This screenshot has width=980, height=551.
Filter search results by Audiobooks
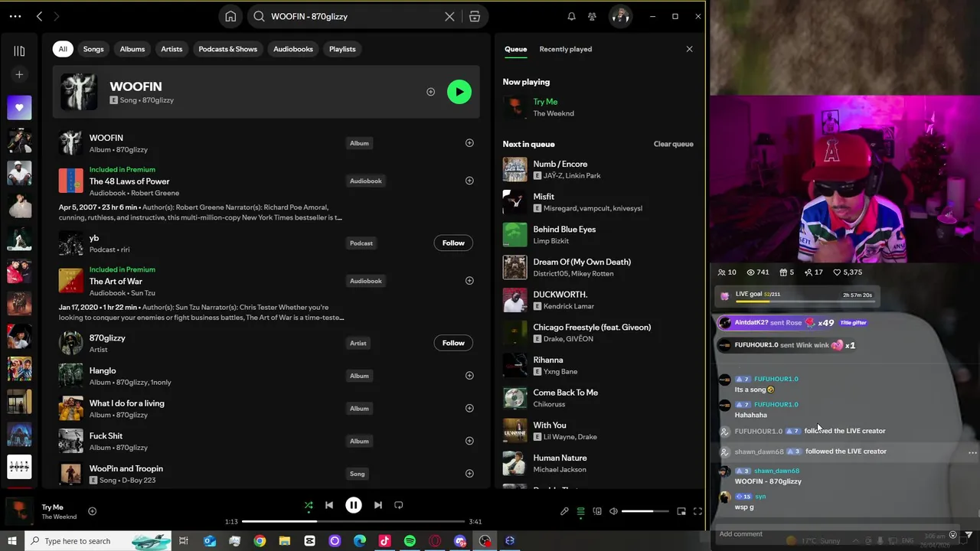(293, 49)
